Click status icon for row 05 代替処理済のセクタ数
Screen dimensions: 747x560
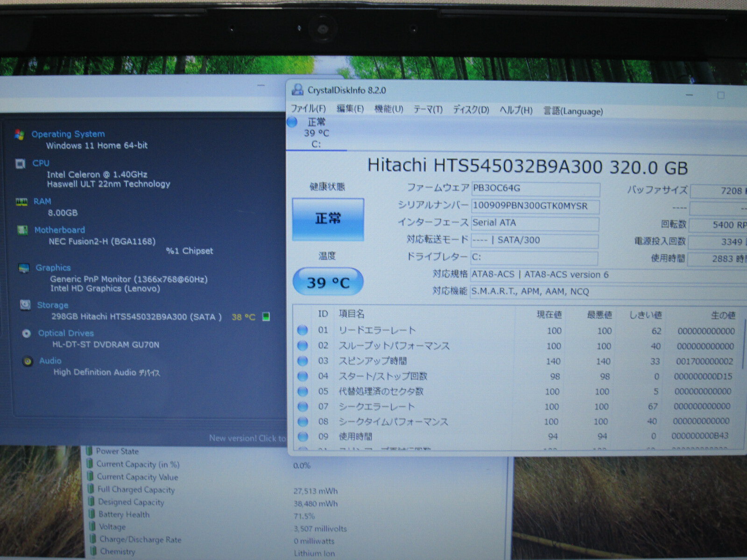pyautogui.click(x=303, y=391)
